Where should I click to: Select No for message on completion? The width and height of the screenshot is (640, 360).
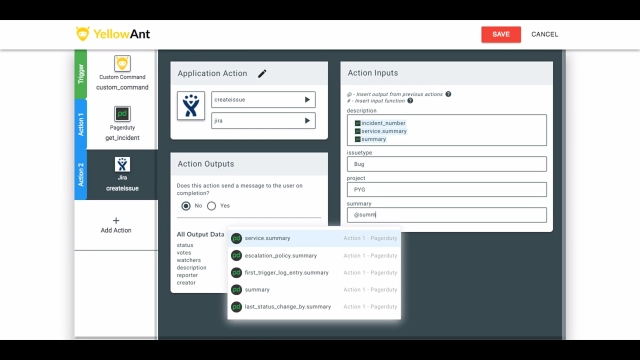pyautogui.click(x=186, y=206)
